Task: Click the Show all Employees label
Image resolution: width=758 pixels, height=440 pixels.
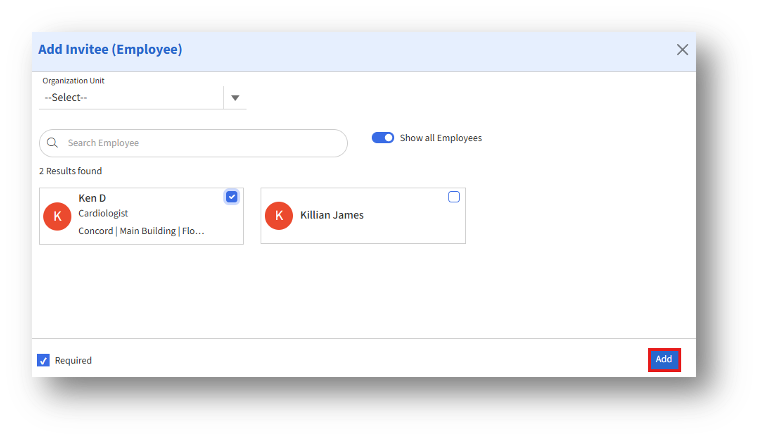Action: (x=441, y=138)
